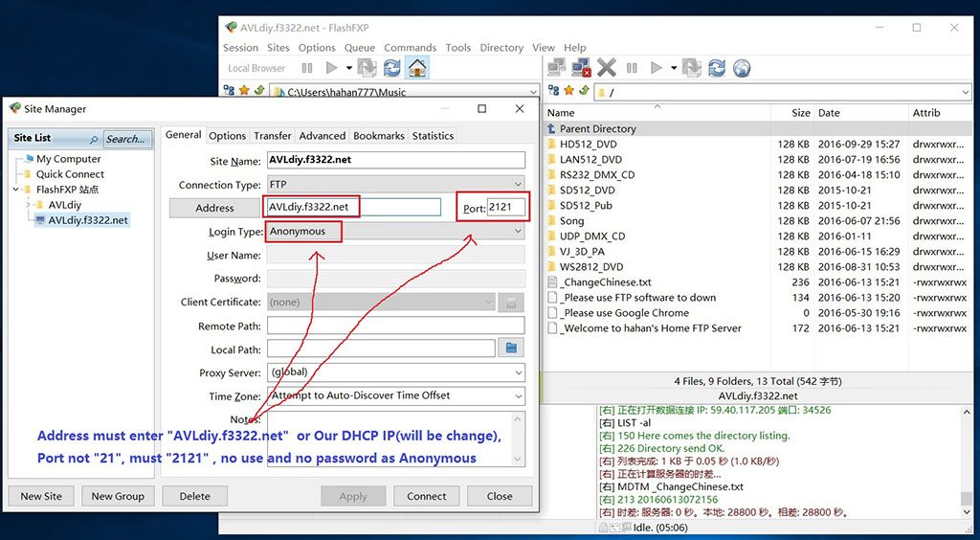Switch to the Transfer tab
The image size is (980, 540).
(x=273, y=136)
